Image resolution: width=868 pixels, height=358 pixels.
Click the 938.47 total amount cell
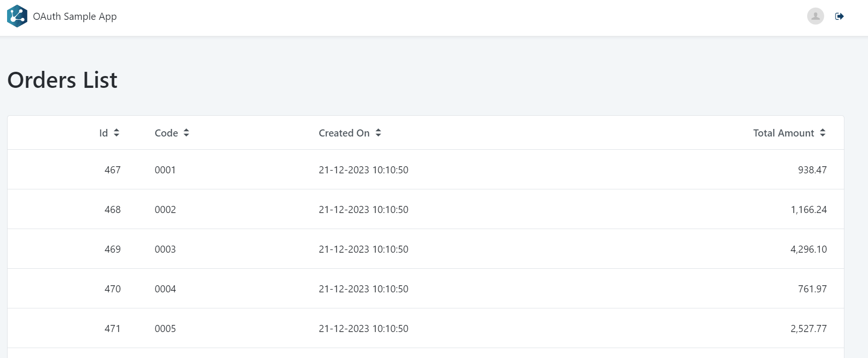(x=812, y=170)
